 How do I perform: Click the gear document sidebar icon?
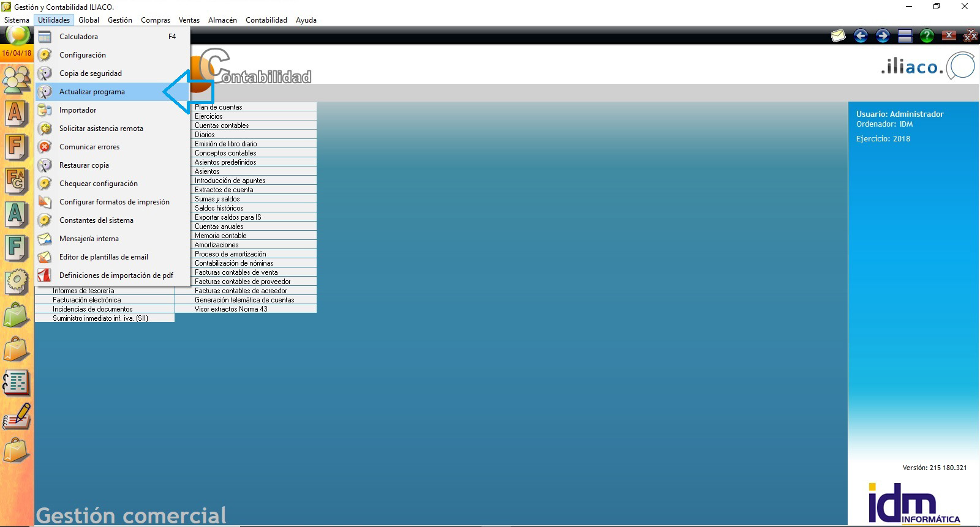(17, 282)
